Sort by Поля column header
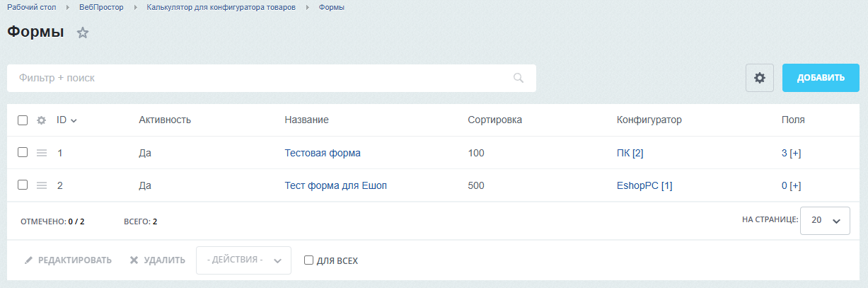This screenshot has width=868, height=288. 793,120
